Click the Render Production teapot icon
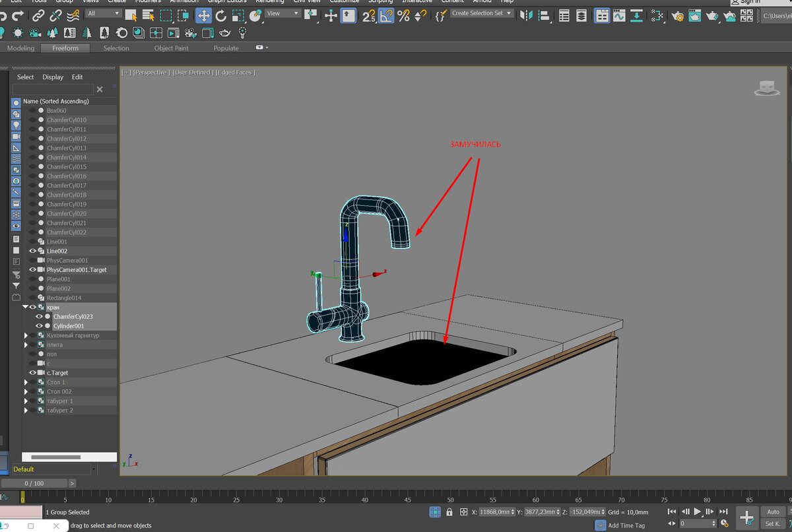The height and width of the screenshot is (532, 792). (x=713, y=15)
